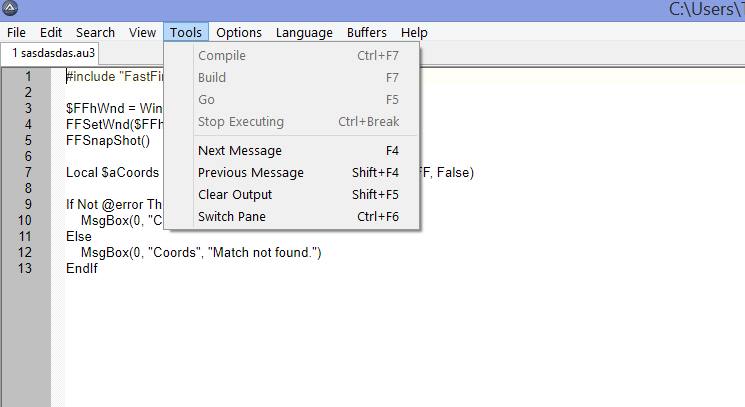The image size is (745, 407).
Task: Click the Else keyword in the editor
Action: click(79, 237)
